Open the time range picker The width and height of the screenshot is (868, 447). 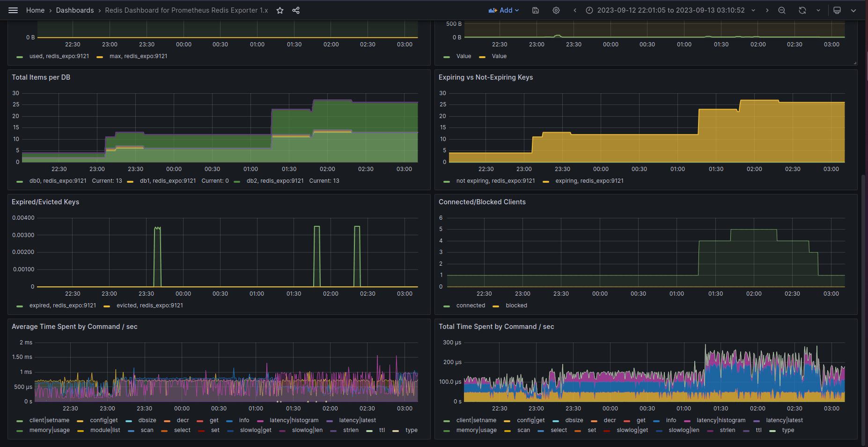(x=670, y=10)
